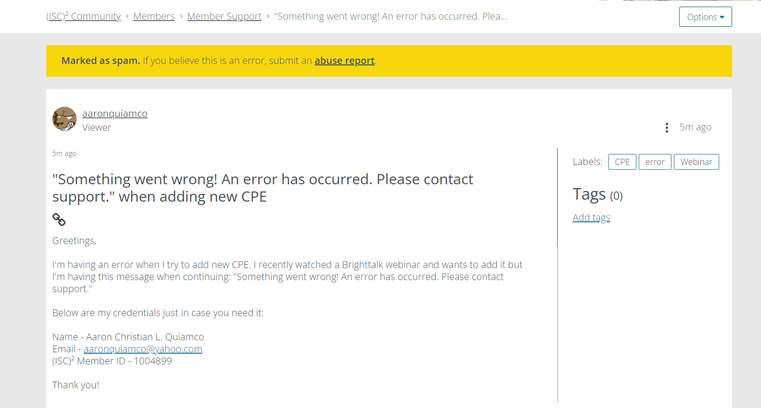This screenshot has width=761, height=408.
Task: Select the error label tag
Action: pos(655,162)
